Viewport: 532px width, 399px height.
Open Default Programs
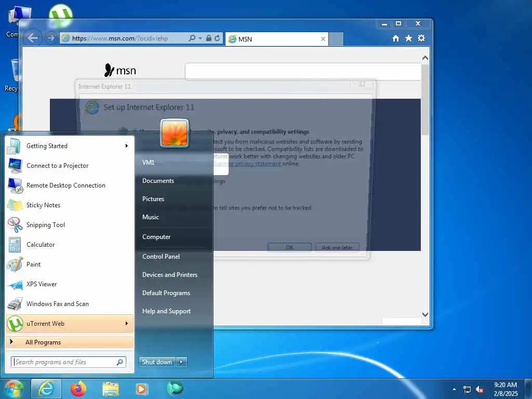click(166, 293)
